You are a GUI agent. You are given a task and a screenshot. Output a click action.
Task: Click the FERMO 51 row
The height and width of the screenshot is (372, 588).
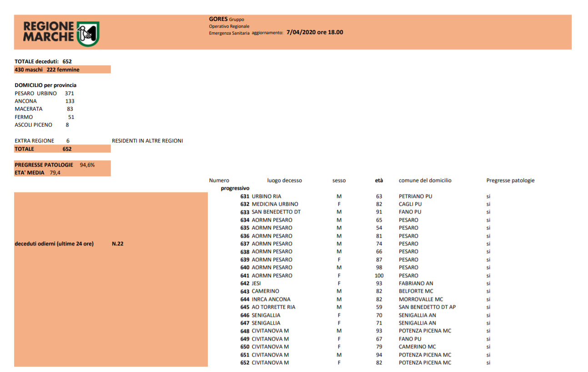[44, 117]
